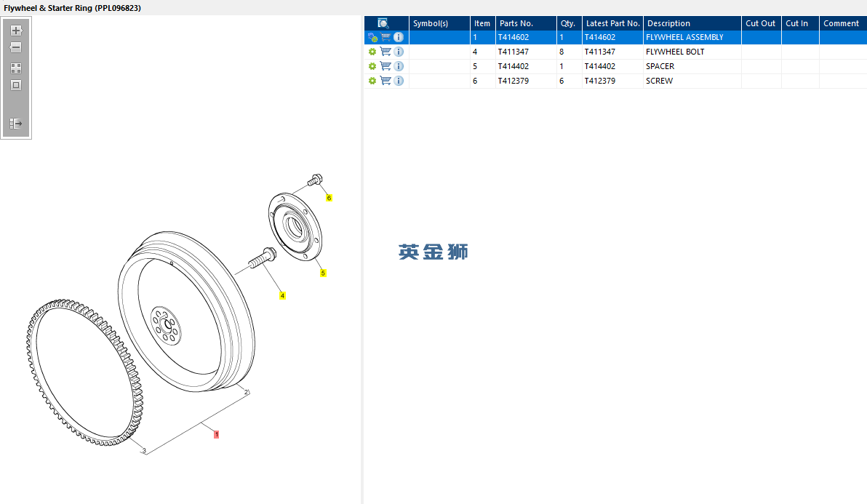Viewport: 867px width, 504px height.
Task: Select part number T414602 in Parts No. column
Action: (513, 38)
